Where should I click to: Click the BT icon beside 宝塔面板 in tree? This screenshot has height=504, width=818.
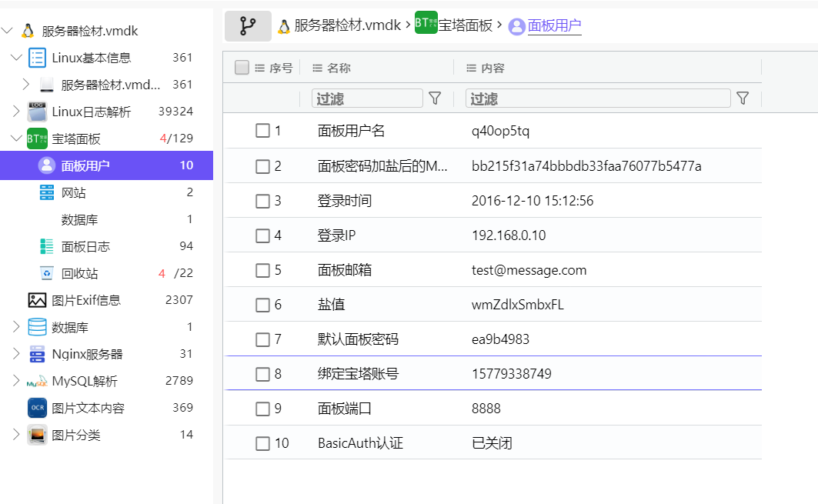click(x=37, y=139)
